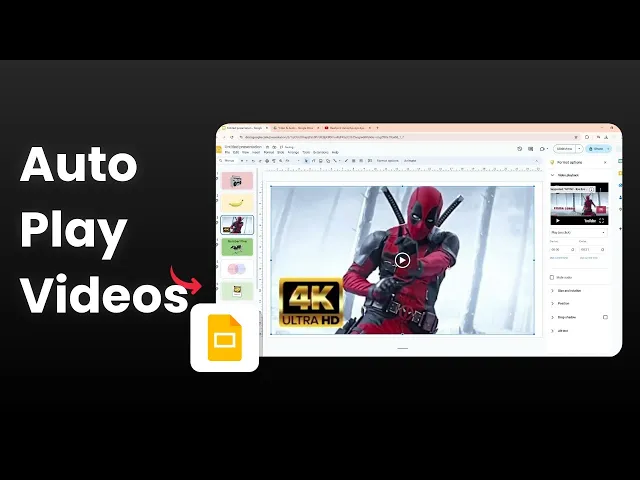Expand the Drop shadow section
The image size is (640, 480).
(553, 317)
